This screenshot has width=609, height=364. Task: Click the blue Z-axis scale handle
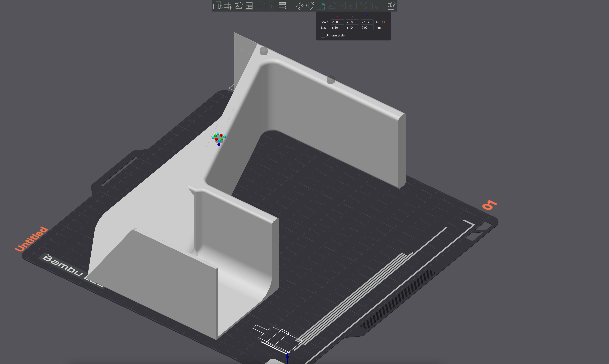219,144
